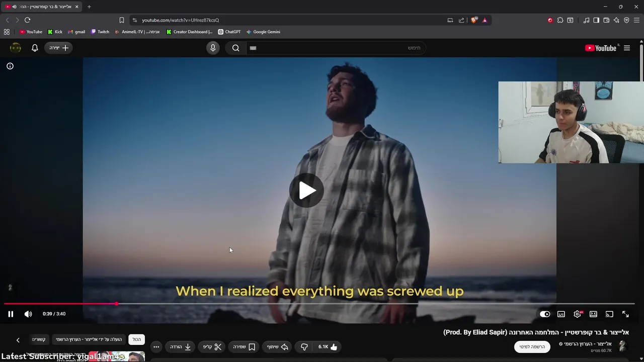
Task: Toggle the browser sidebar panel icon
Action: [596, 20]
